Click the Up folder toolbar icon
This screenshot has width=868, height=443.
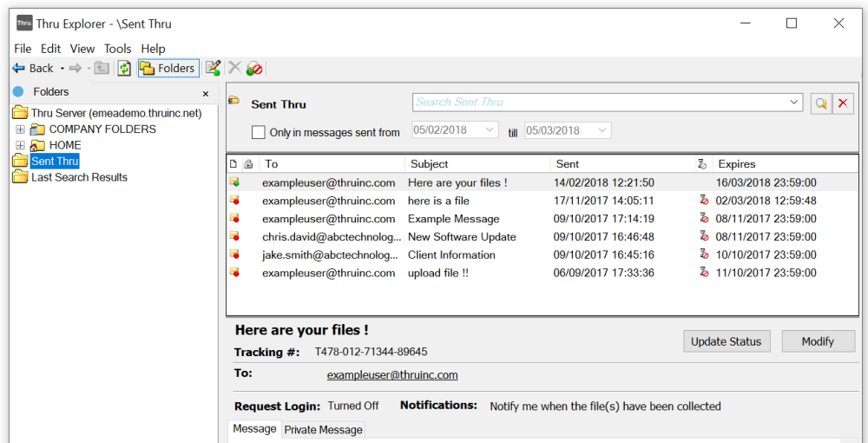(x=102, y=68)
